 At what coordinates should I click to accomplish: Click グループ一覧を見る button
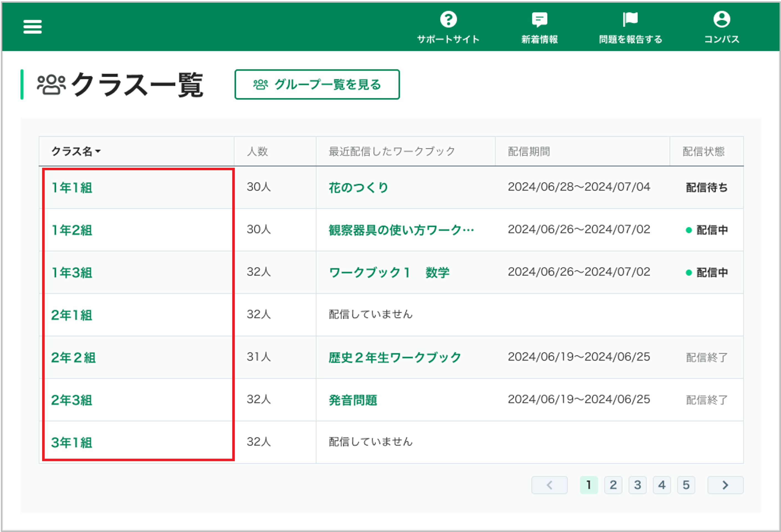[x=317, y=84]
